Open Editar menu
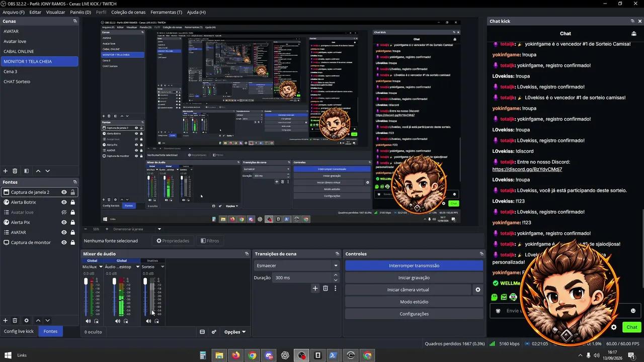 (35, 12)
